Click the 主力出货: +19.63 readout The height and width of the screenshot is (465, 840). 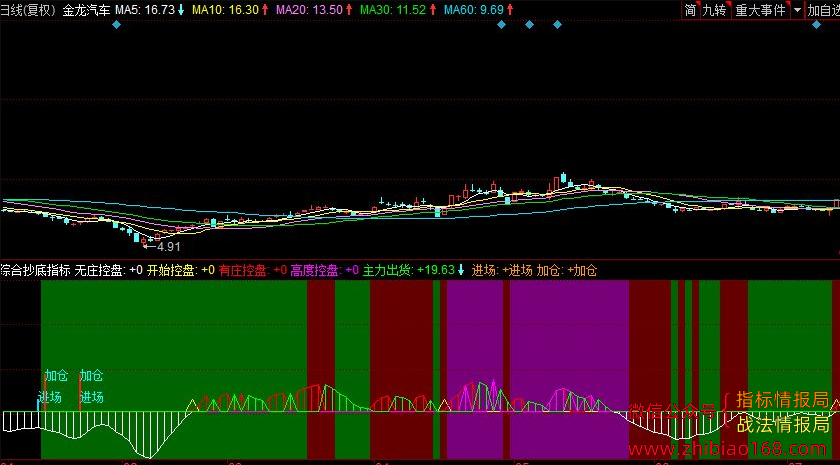pos(408,271)
